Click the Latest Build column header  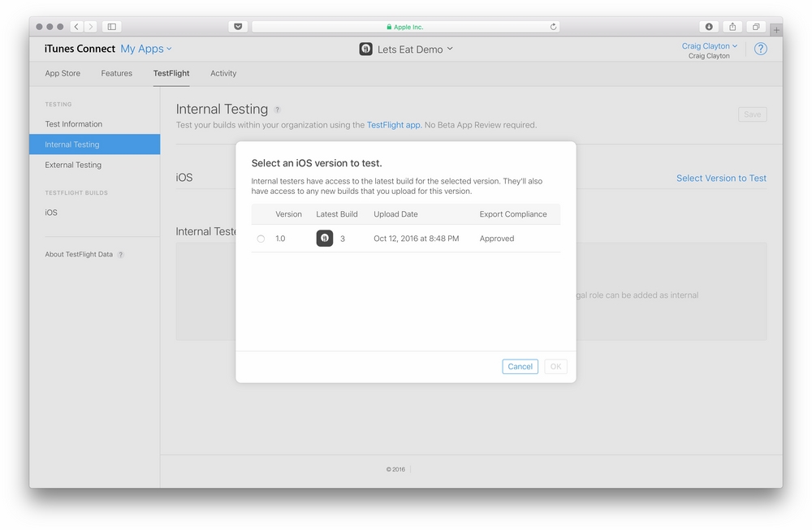pyautogui.click(x=337, y=214)
